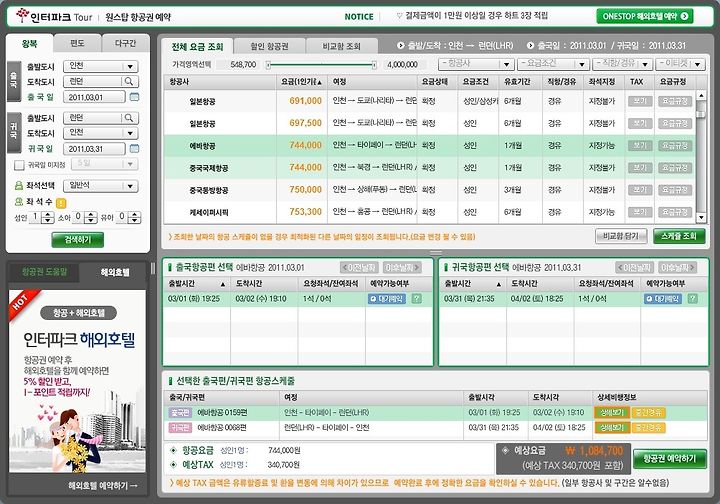Open calendar icon next to 2011.03.01
Screen dimensions: 720x504
[x=134, y=97]
